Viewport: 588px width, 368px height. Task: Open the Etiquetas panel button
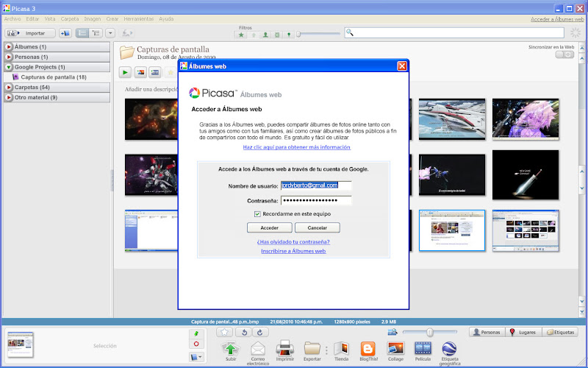560,333
